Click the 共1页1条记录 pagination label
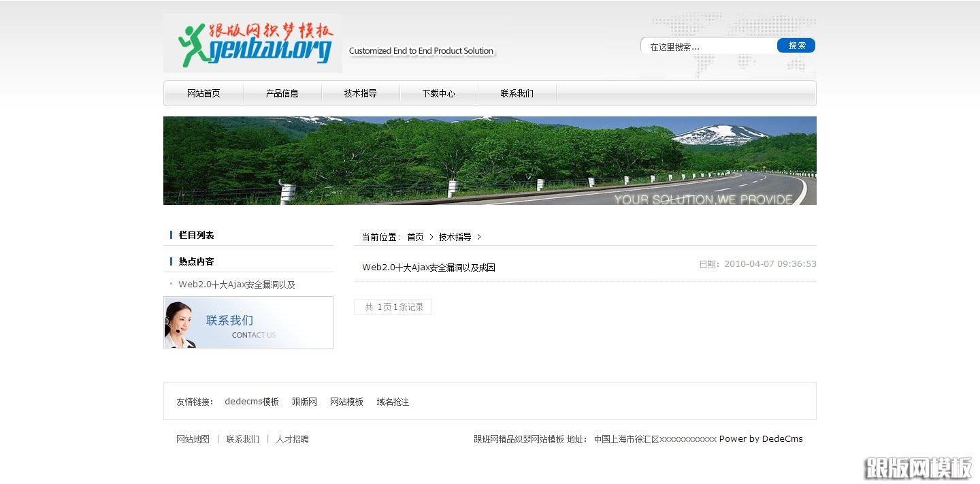The image size is (980, 484). click(x=393, y=306)
